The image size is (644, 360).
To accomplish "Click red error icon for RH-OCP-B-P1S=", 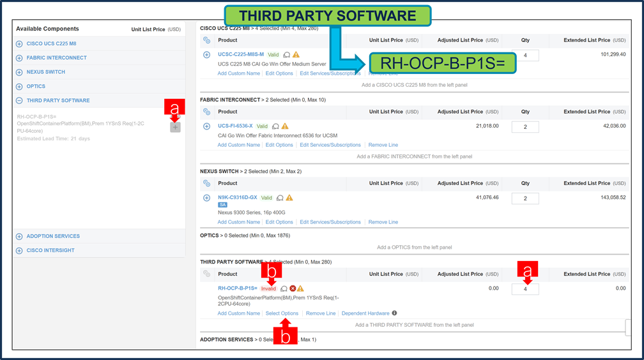I will tap(293, 289).
